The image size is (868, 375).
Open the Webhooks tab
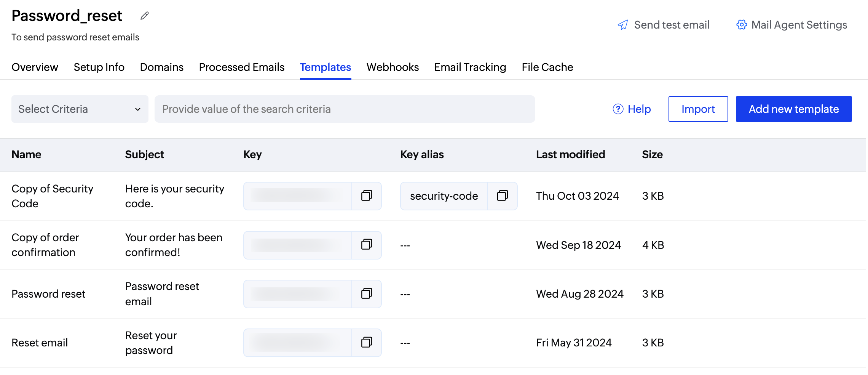[x=393, y=67]
